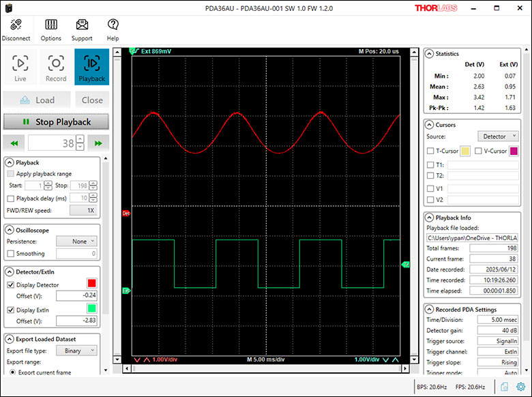The width and height of the screenshot is (532, 397).
Task: Enable the T-Cursor checkbox
Action: click(x=430, y=151)
